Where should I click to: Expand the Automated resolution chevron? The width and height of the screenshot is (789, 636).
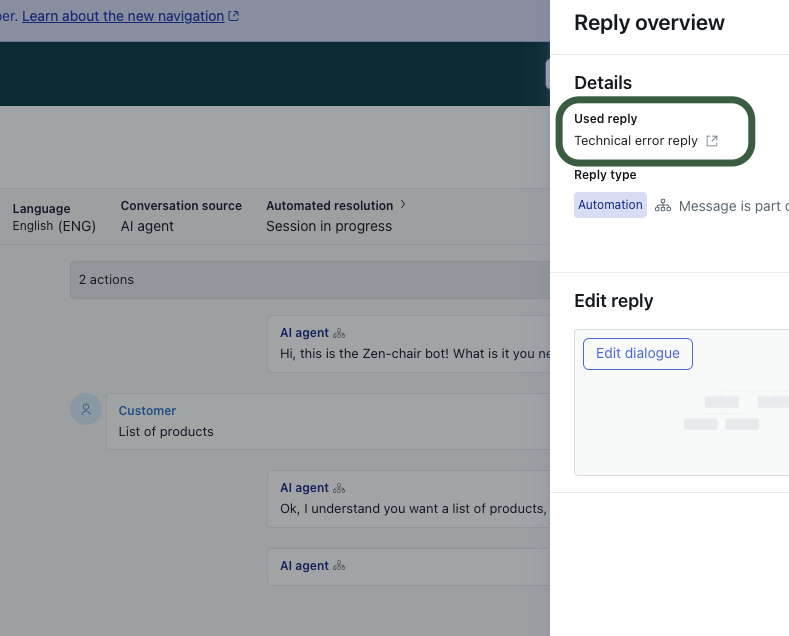(x=403, y=205)
